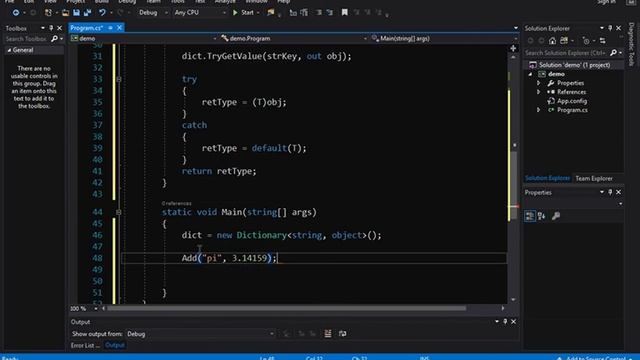The image size is (640, 360).
Task: Close the Toolbox panel
Action: pos(60,28)
